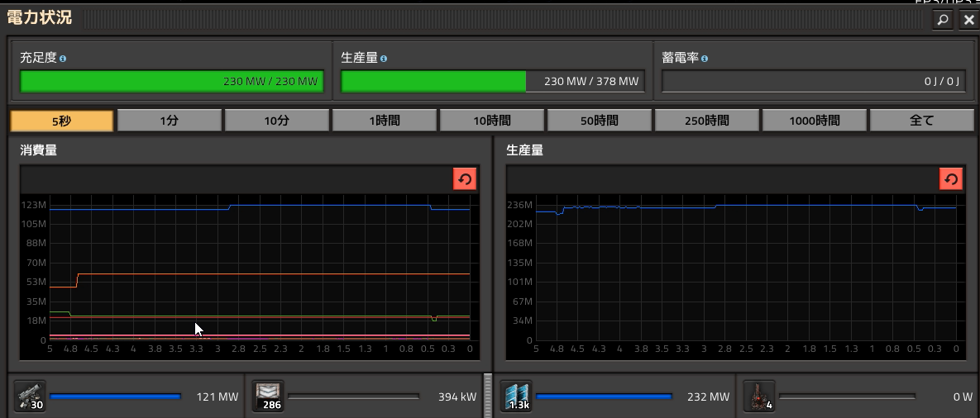The height and width of the screenshot is (418, 980).
Task: Click the 消費量 graph heading
Action: [39, 150]
